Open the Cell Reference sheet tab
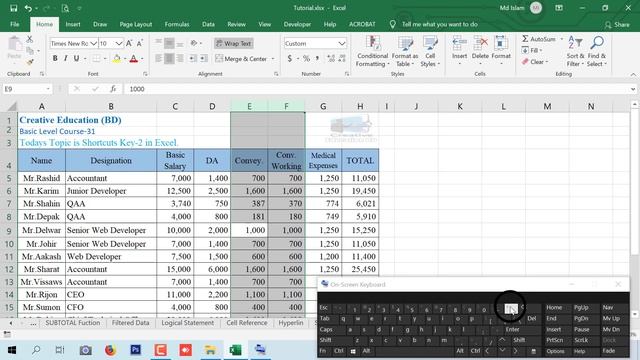The width and height of the screenshot is (640, 360). click(x=247, y=323)
